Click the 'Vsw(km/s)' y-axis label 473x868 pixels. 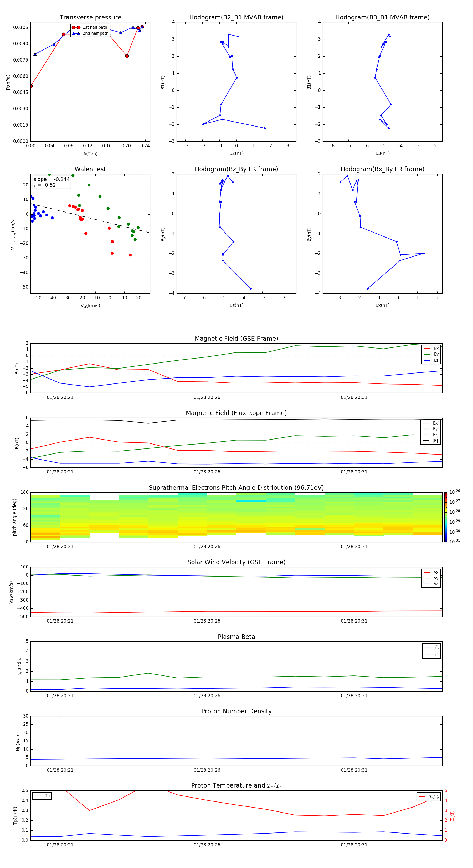tap(11, 592)
